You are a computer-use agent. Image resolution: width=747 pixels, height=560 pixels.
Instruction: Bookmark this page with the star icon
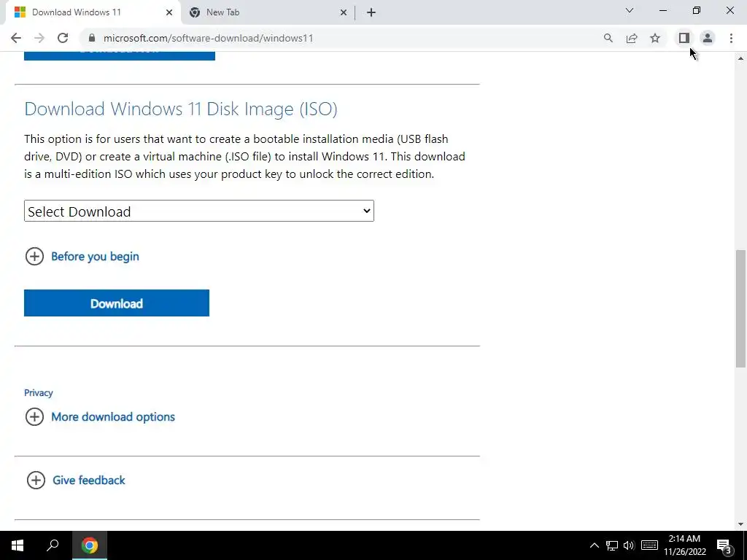click(x=655, y=38)
